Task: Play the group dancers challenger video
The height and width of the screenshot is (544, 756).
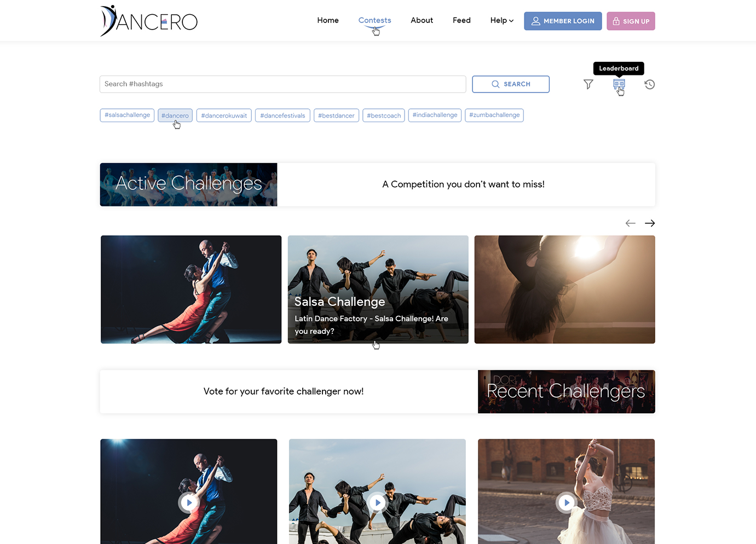Action: click(377, 502)
